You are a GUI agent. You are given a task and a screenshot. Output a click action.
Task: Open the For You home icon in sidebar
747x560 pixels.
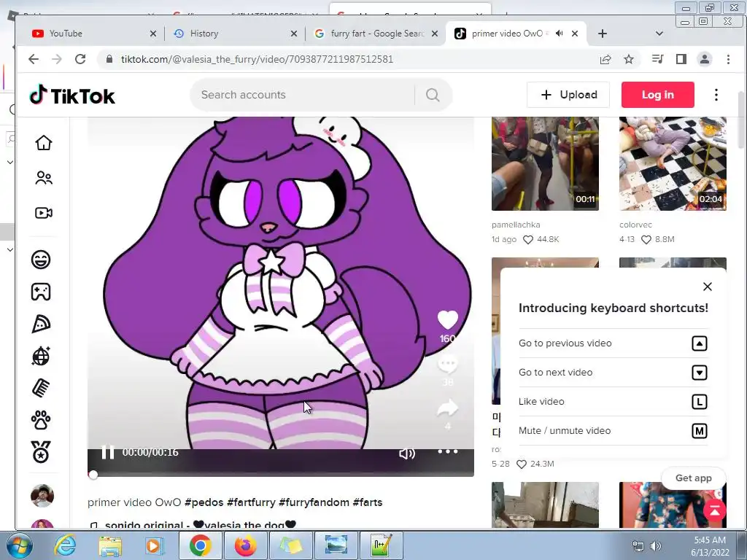(x=43, y=142)
